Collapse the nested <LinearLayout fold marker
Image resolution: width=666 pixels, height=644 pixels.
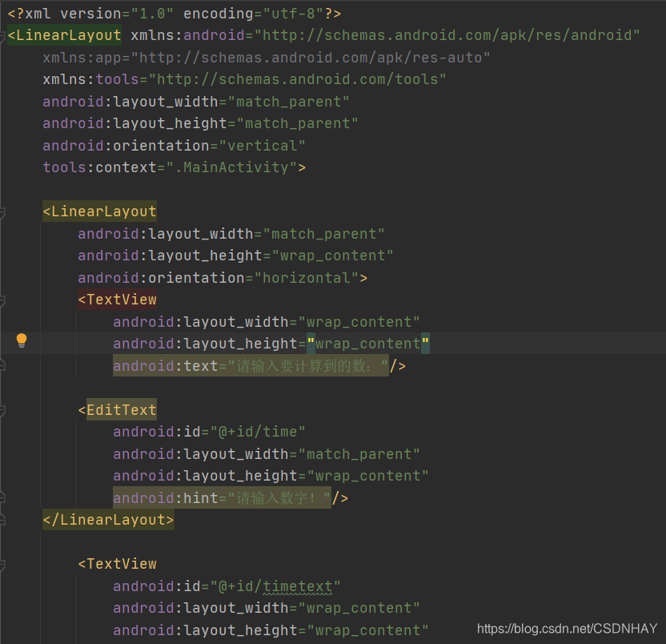point(2,212)
